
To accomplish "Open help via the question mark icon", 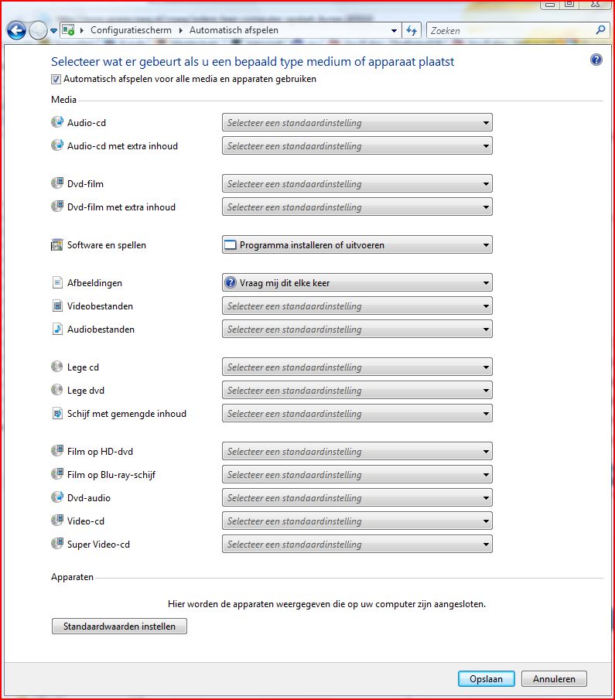I will pyautogui.click(x=596, y=59).
